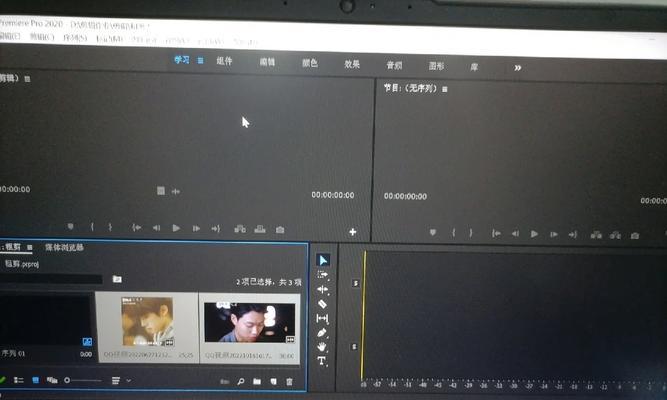The image size is (667, 400).
Task: Click the Drag Audio Only icon
Action: pos(176,191)
